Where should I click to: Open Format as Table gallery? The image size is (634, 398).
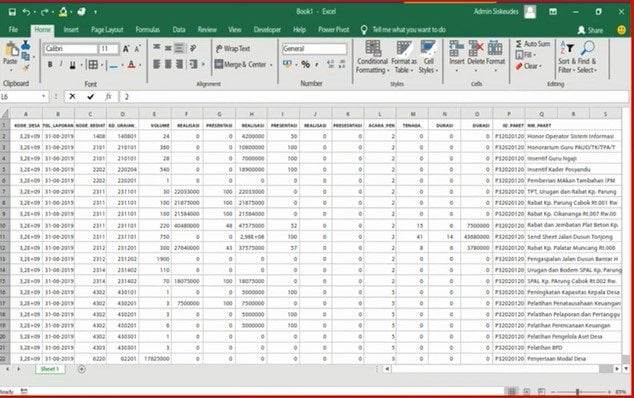point(404,57)
